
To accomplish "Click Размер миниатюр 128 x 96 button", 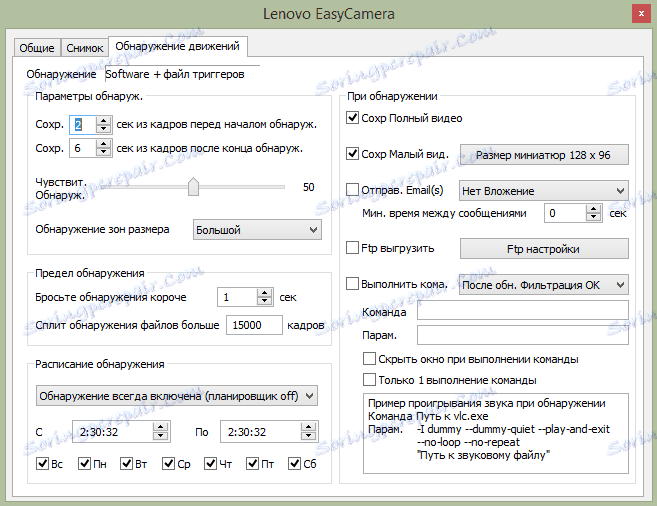I will [544, 155].
